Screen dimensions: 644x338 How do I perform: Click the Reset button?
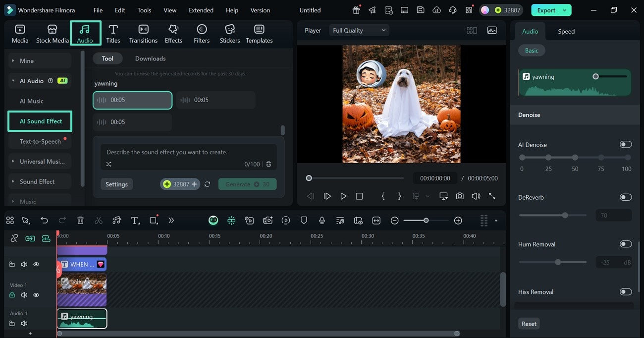(x=529, y=324)
